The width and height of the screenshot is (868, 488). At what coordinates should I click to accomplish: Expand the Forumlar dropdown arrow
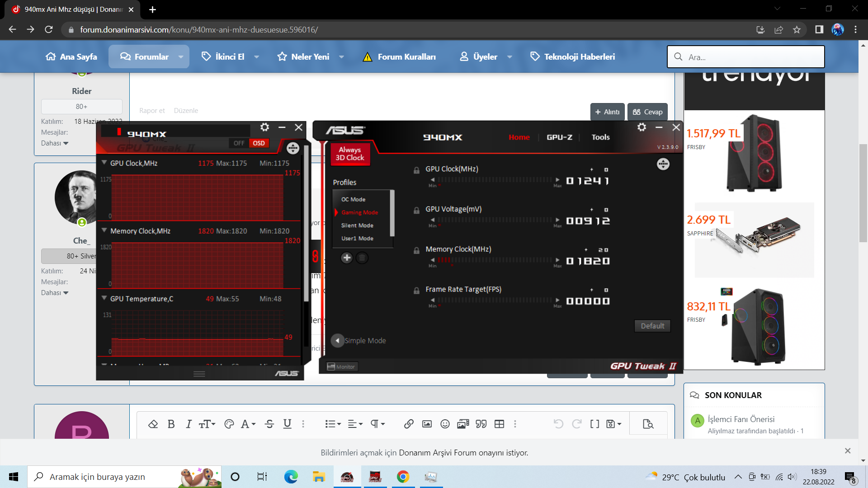181,57
